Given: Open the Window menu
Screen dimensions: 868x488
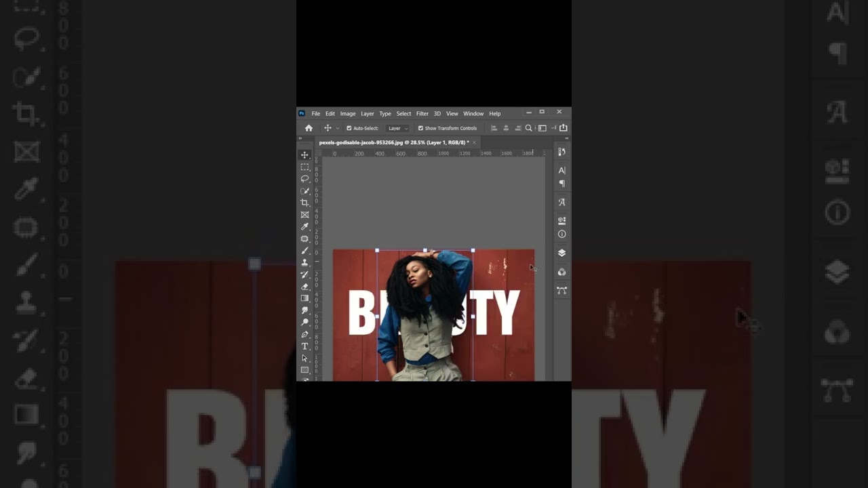Looking at the screenshot, I should (473, 114).
